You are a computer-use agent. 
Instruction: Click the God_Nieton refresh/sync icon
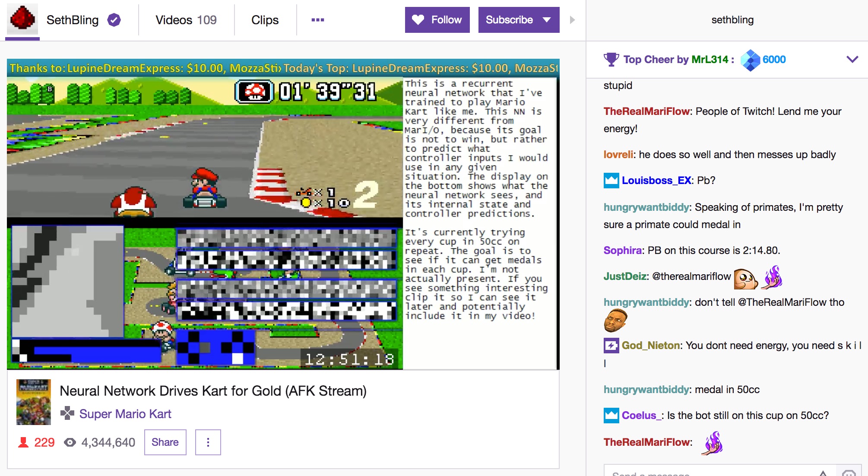coord(609,345)
